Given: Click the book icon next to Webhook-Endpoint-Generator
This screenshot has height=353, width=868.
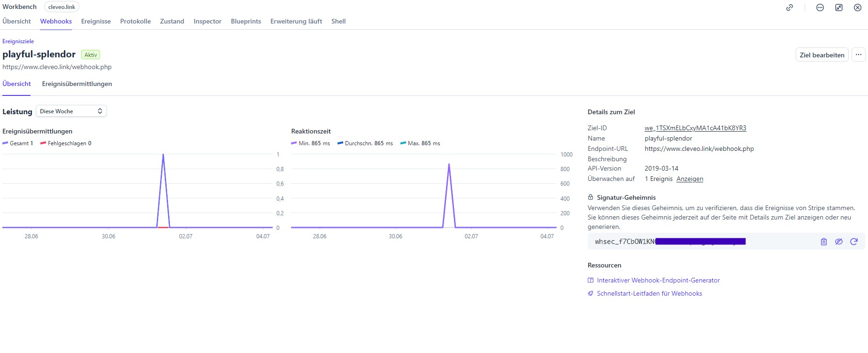Looking at the screenshot, I should [x=591, y=280].
